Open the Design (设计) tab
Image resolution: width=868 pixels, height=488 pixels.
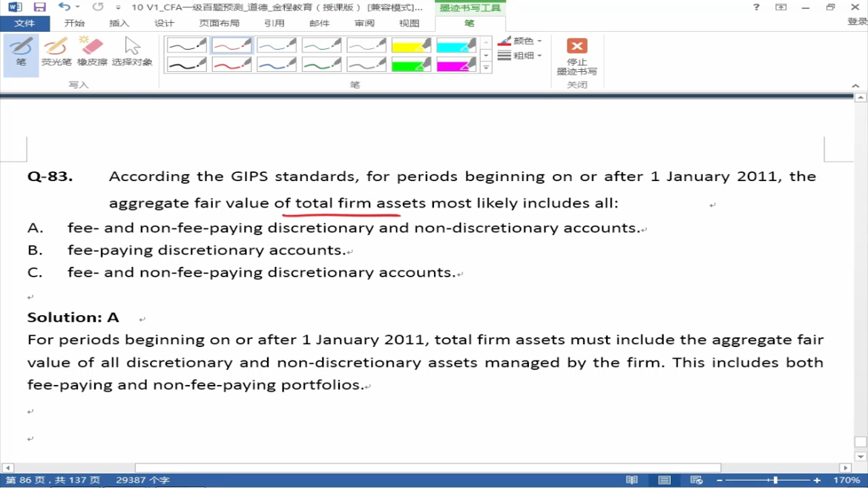coord(164,23)
